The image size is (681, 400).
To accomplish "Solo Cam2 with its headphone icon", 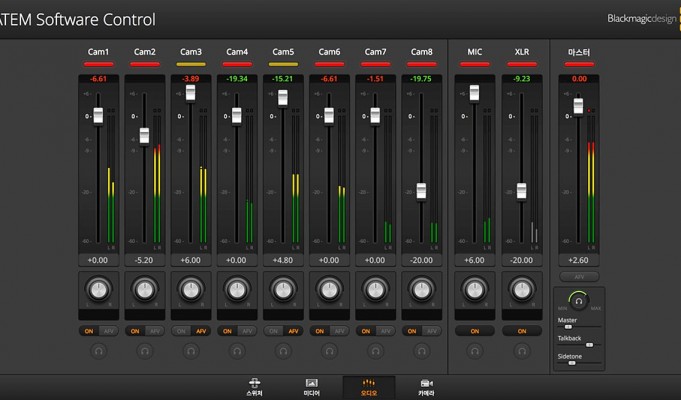I will click(x=145, y=350).
